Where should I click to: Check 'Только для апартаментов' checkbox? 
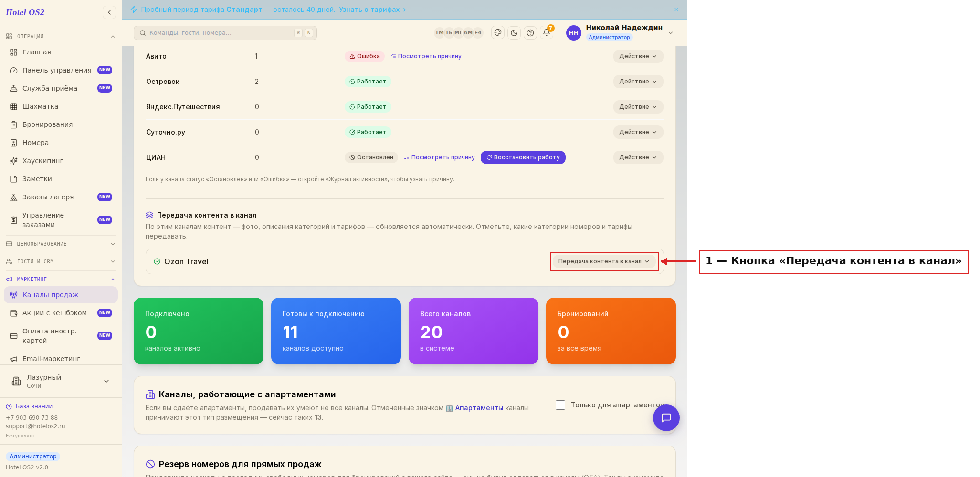pos(560,405)
